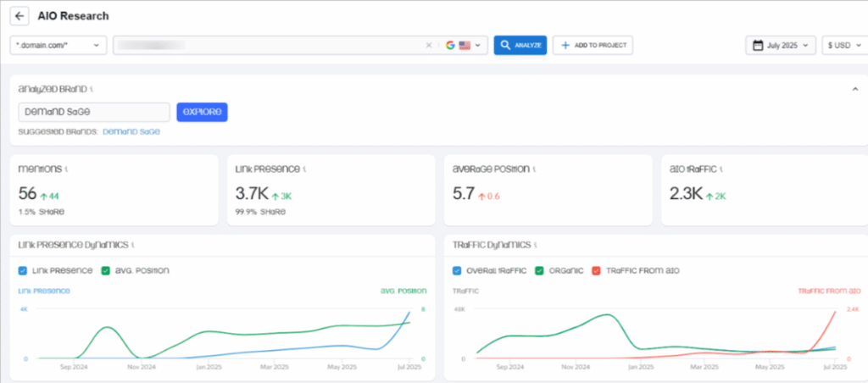
Task: Click the Mentions value 56
Action: [27, 193]
